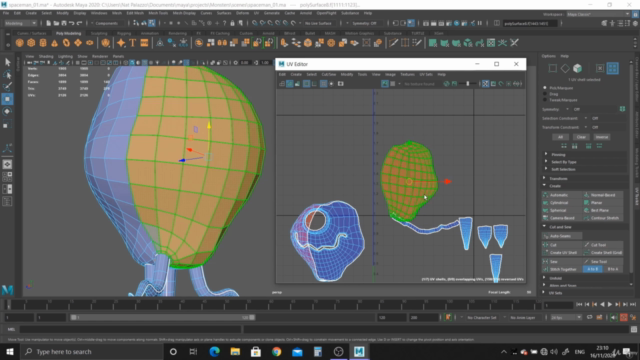640x360 pixels.
Task: Adjust the brightness slider in UV Editor toolbar
Action: click(x=468, y=84)
